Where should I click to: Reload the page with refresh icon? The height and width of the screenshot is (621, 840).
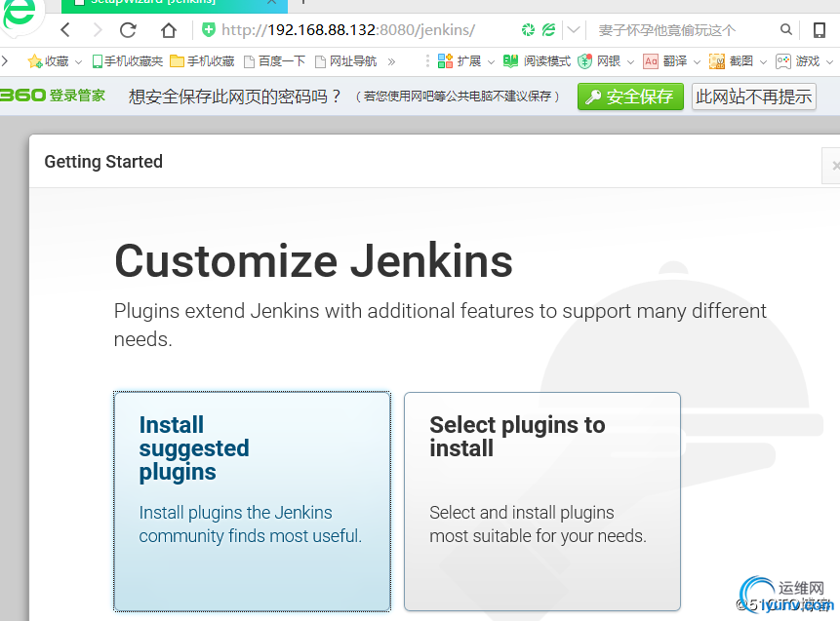pos(128,29)
